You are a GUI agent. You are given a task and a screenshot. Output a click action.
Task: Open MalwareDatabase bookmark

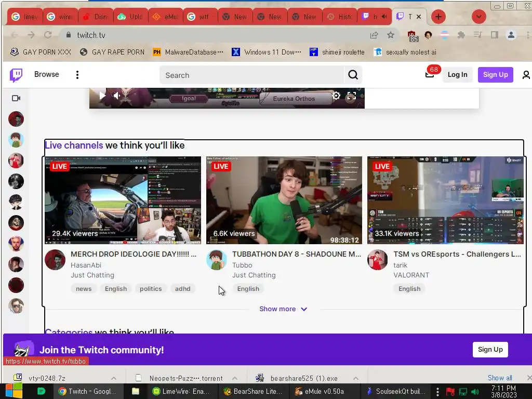pos(188,52)
